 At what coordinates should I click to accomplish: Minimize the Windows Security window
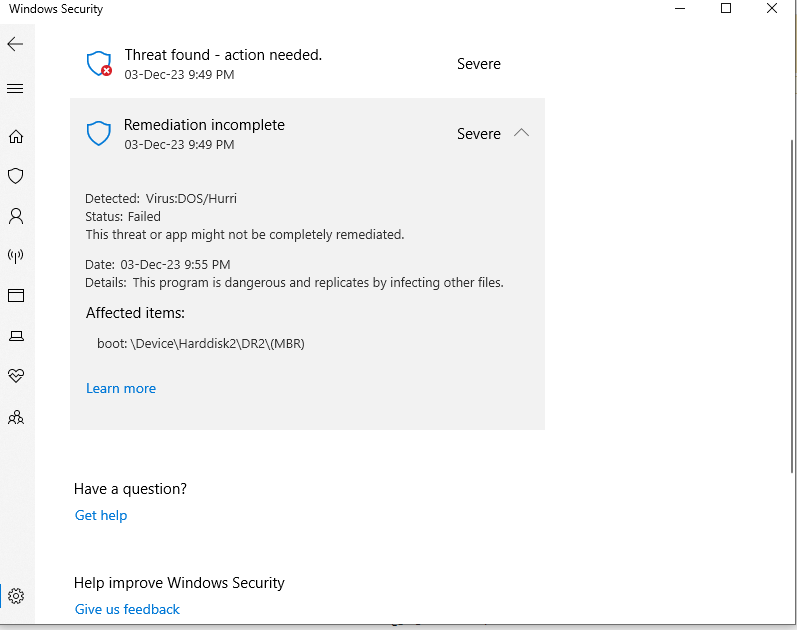coord(680,8)
